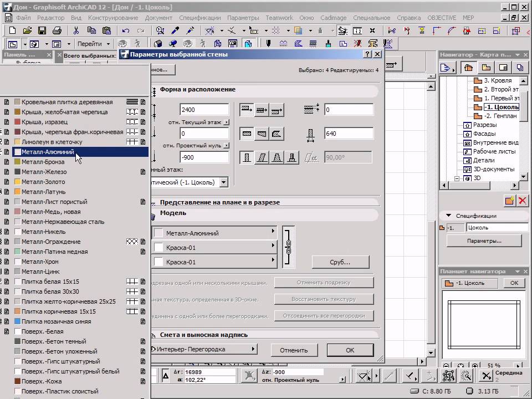
Task: Click the floor plan window icon in second toolbar
Action: (13, 44)
